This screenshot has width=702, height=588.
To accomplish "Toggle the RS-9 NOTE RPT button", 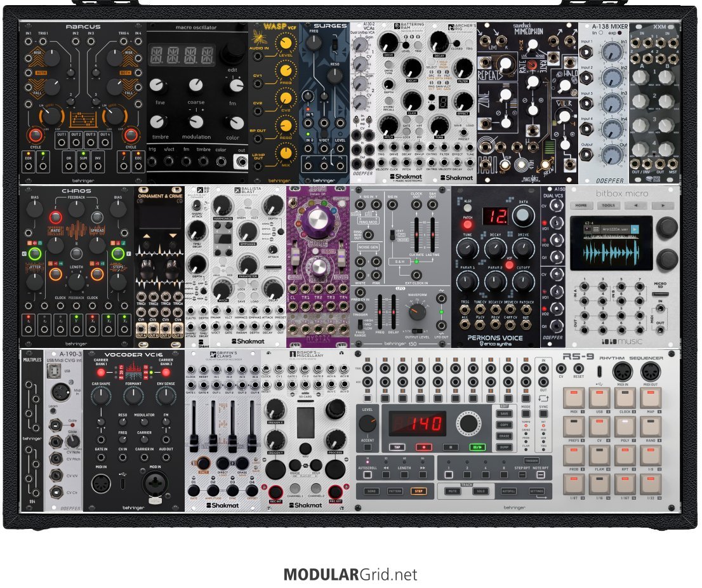I will 541,475.
